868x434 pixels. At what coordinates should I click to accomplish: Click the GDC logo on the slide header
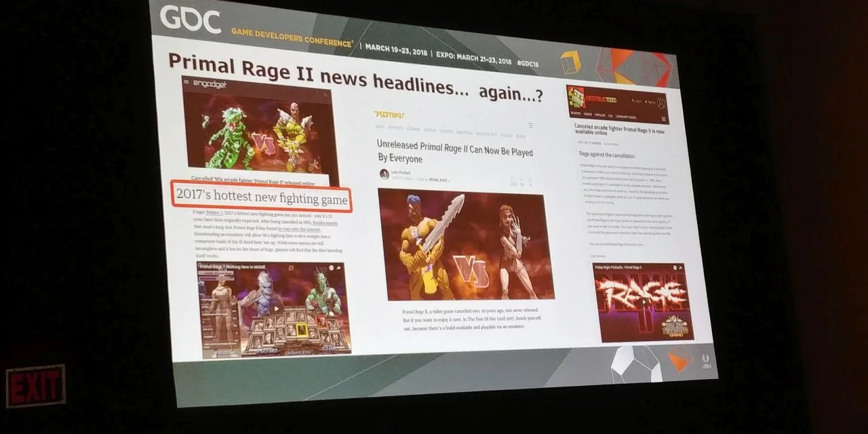point(191,20)
